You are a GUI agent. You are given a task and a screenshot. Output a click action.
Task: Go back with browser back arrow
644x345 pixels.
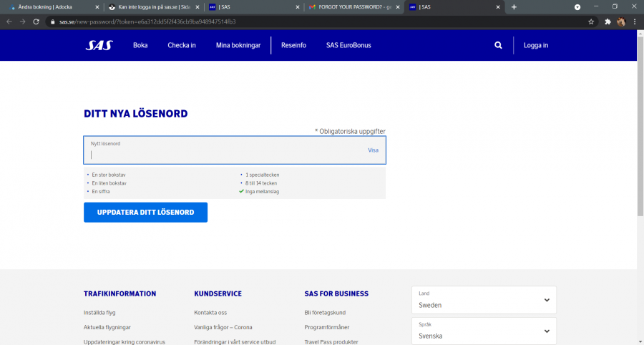coord(9,21)
